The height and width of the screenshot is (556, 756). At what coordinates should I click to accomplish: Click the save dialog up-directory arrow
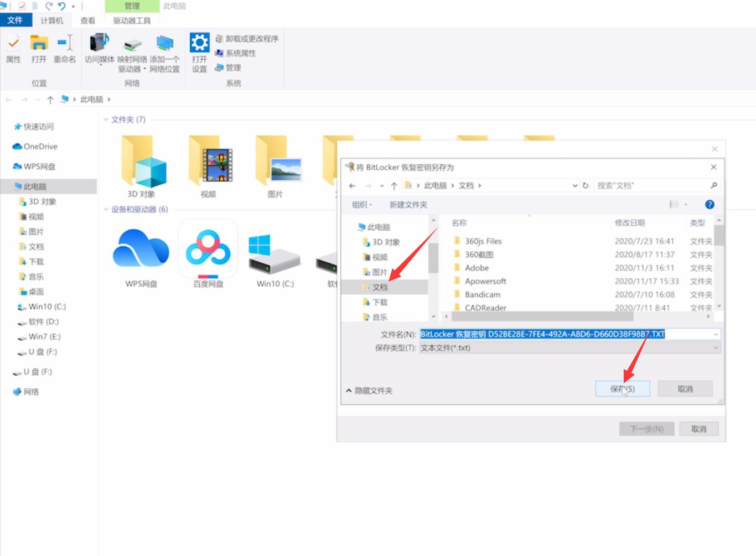(x=394, y=186)
